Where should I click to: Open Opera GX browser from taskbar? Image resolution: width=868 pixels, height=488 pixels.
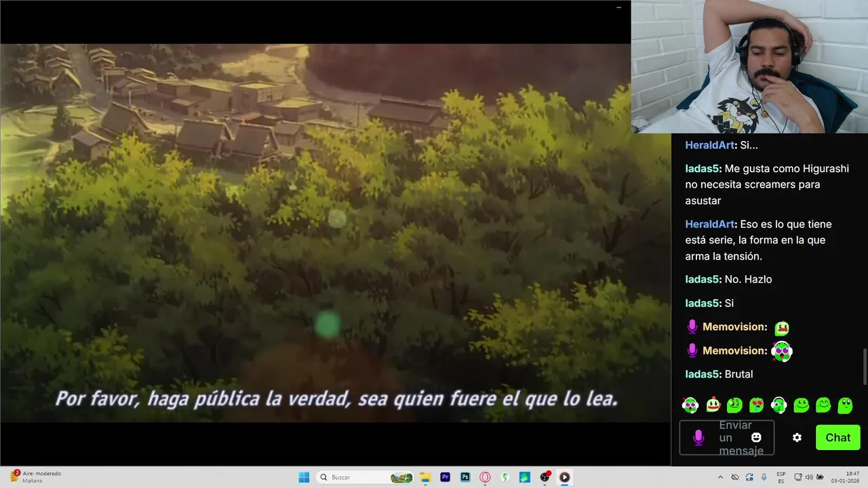tap(485, 477)
